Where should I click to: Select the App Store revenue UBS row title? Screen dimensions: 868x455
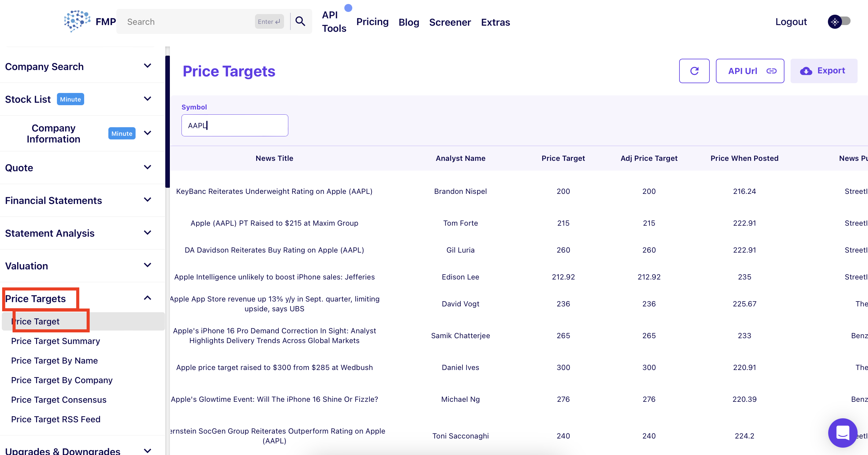274,304
